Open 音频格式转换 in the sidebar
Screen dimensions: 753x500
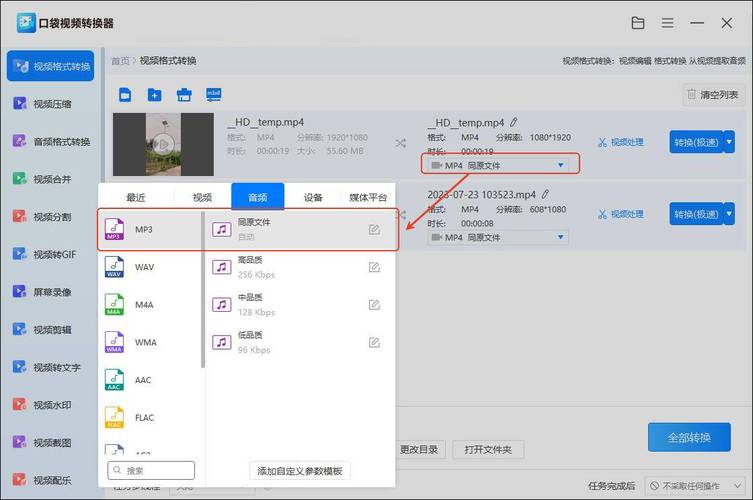pos(50,141)
